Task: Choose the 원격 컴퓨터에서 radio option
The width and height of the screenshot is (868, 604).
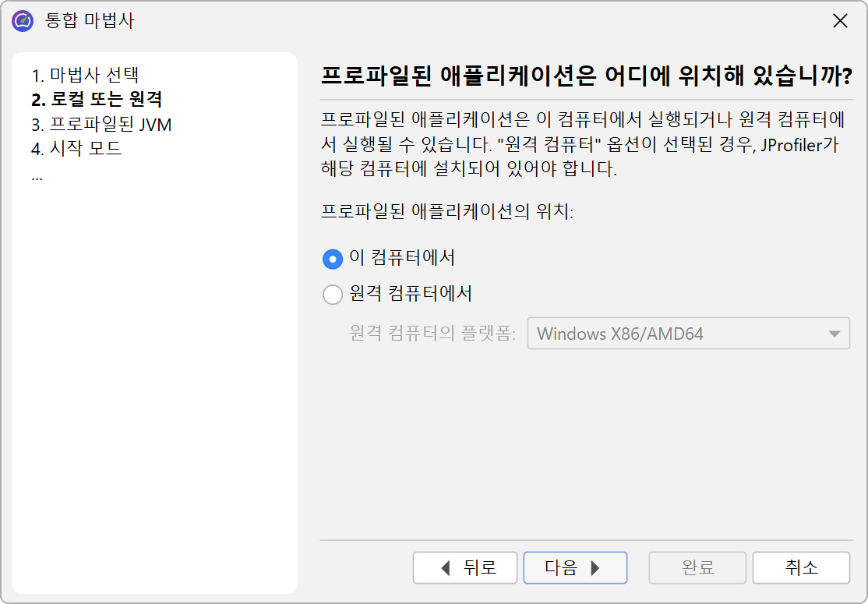Action: tap(333, 295)
